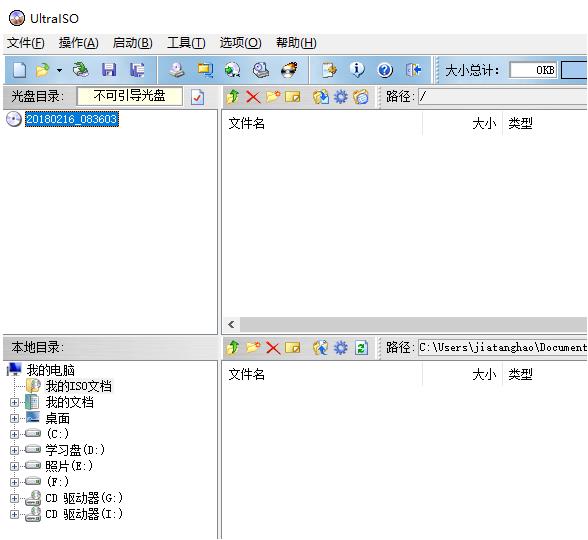
Task: Click the Compress ISO icon with yellow box
Action: (x=205, y=70)
